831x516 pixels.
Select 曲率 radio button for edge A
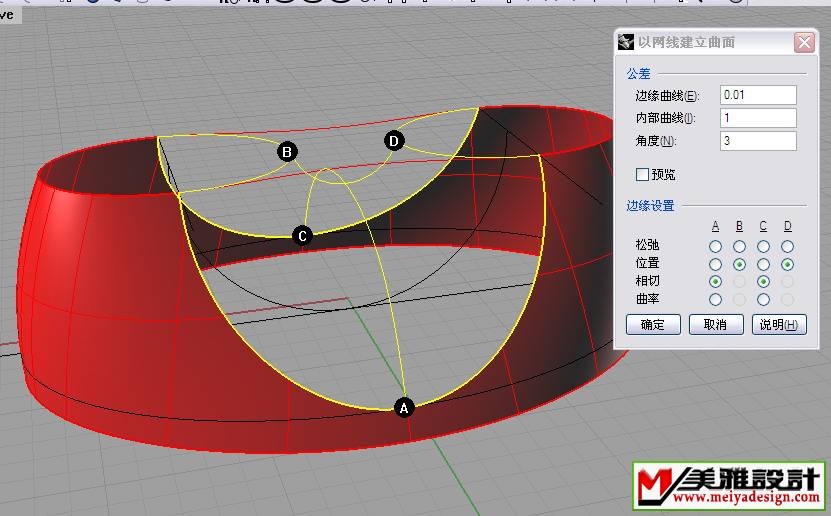pos(715,299)
